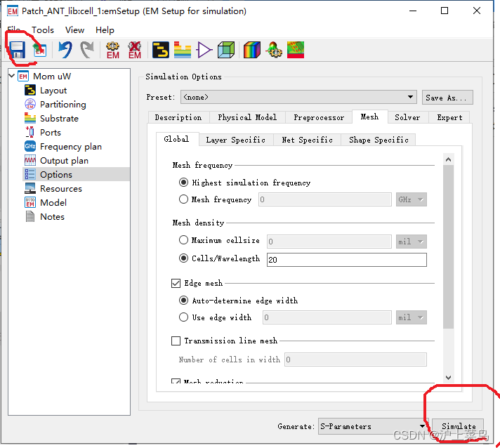Open Notes in the setup tree
Image resolution: width=500 pixels, height=448 pixels.
52,217
